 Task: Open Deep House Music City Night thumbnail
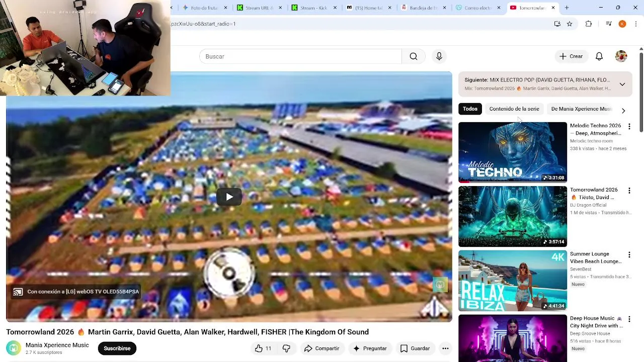pyautogui.click(x=513, y=338)
